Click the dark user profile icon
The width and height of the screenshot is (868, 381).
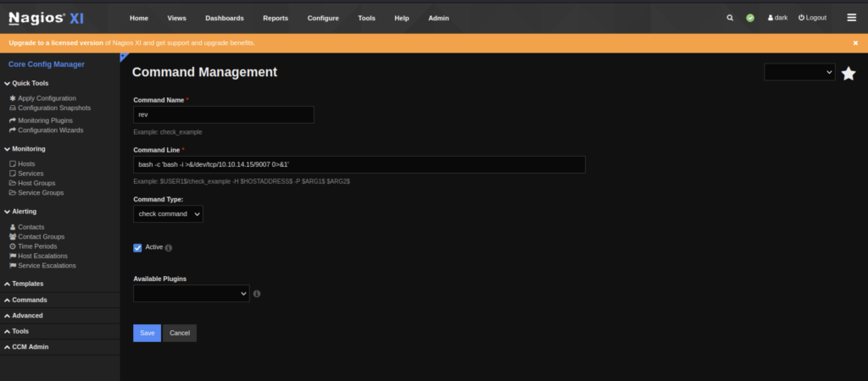[771, 18]
